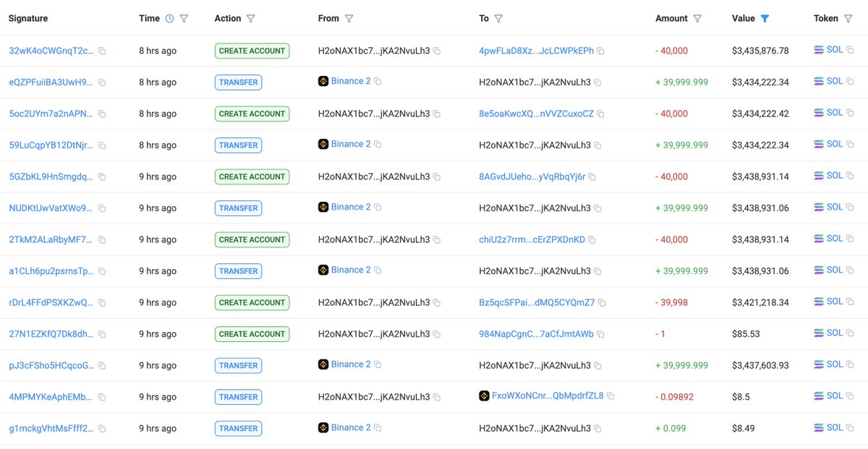Image resolution: width=868 pixels, height=449 pixels.
Task: Click the active blue Value filter icon
Action: pyautogui.click(x=765, y=19)
